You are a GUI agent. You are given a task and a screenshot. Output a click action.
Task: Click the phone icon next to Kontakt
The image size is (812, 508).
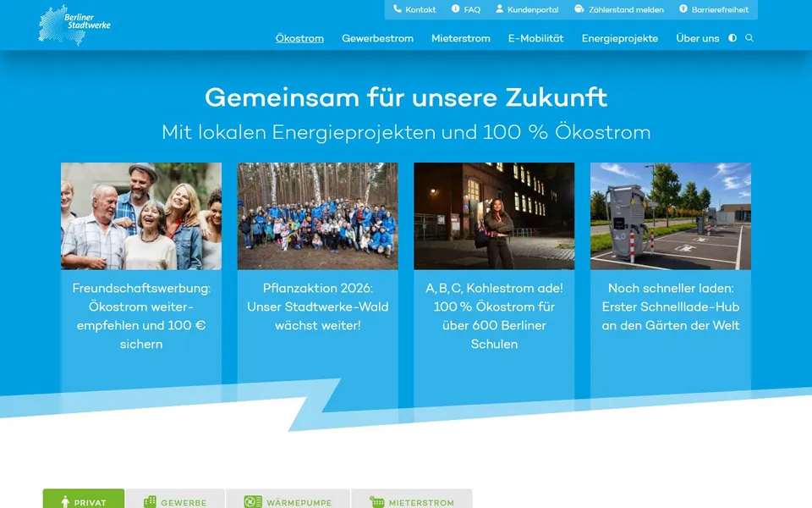click(398, 8)
